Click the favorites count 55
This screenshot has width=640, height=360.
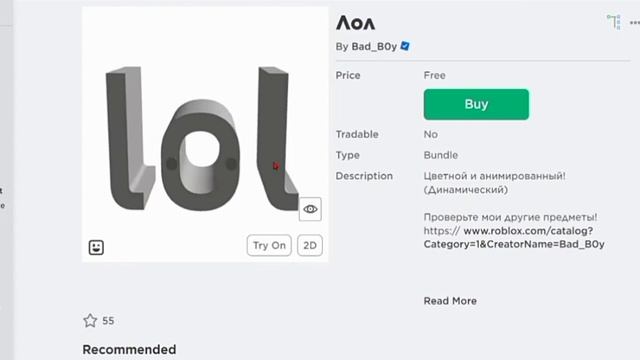108,321
